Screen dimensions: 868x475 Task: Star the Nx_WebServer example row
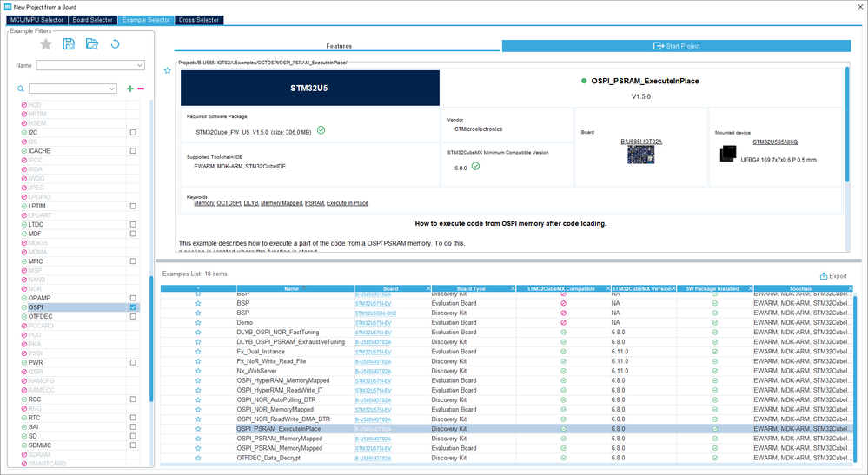tap(198, 371)
